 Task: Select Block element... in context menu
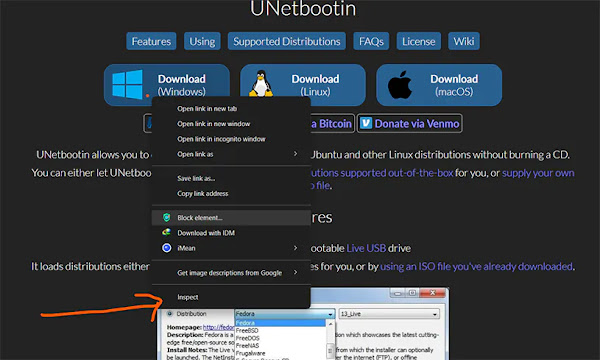coord(231,218)
